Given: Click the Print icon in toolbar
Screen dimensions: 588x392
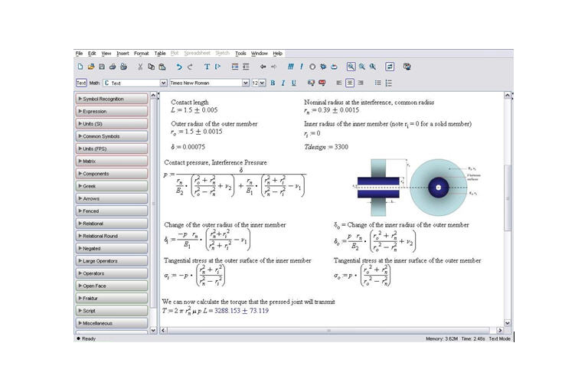Looking at the screenshot, I should point(113,67).
